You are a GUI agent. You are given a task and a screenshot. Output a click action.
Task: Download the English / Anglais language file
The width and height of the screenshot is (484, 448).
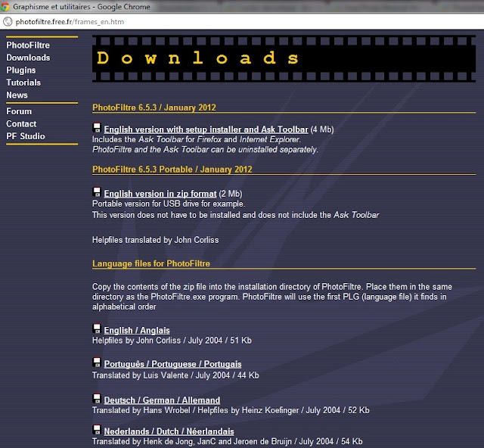(x=137, y=330)
